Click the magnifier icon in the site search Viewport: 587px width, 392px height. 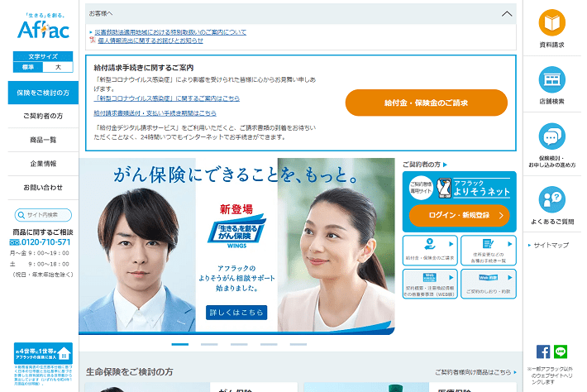tap(21, 215)
